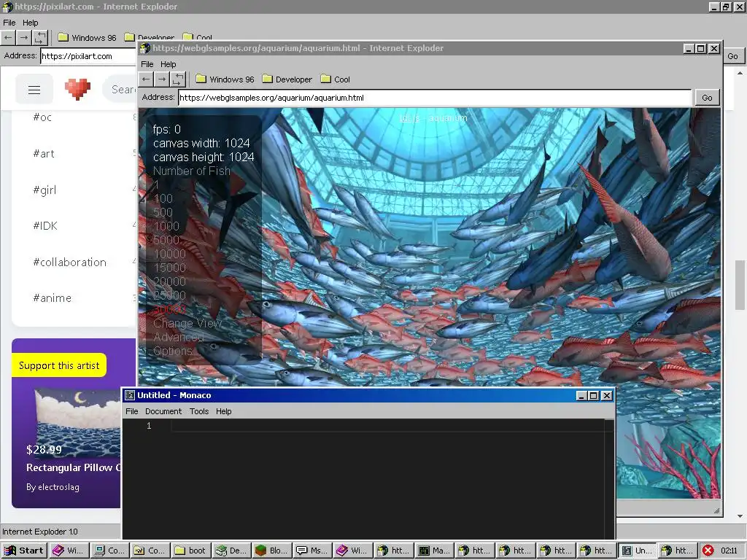
Task: Switch to the De... taskbar item
Action: tap(231, 551)
